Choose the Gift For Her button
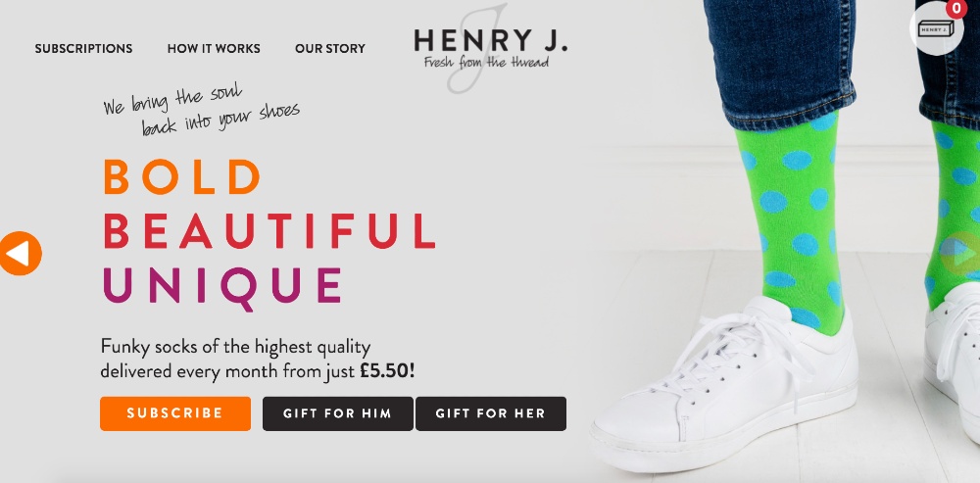This screenshot has width=980, height=483. point(491,413)
